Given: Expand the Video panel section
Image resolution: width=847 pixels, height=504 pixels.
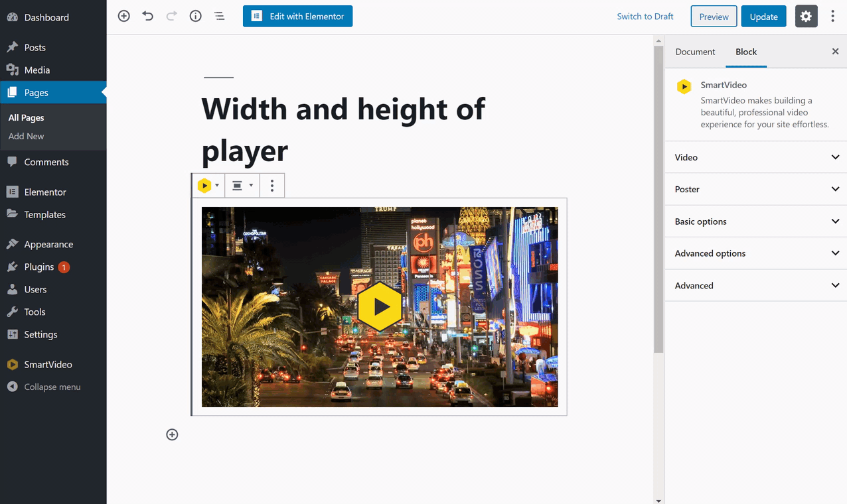Looking at the screenshot, I should pyautogui.click(x=756, y=158).
